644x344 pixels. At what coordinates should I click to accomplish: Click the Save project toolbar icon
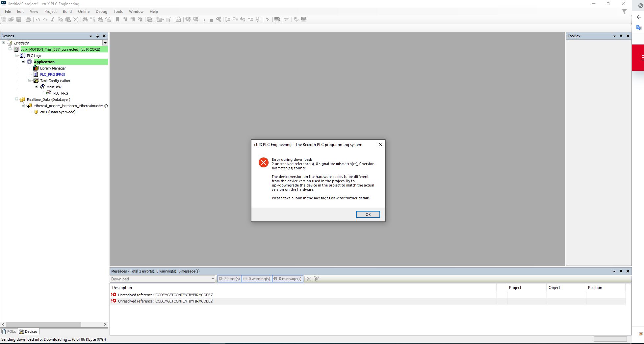[19, 19]
